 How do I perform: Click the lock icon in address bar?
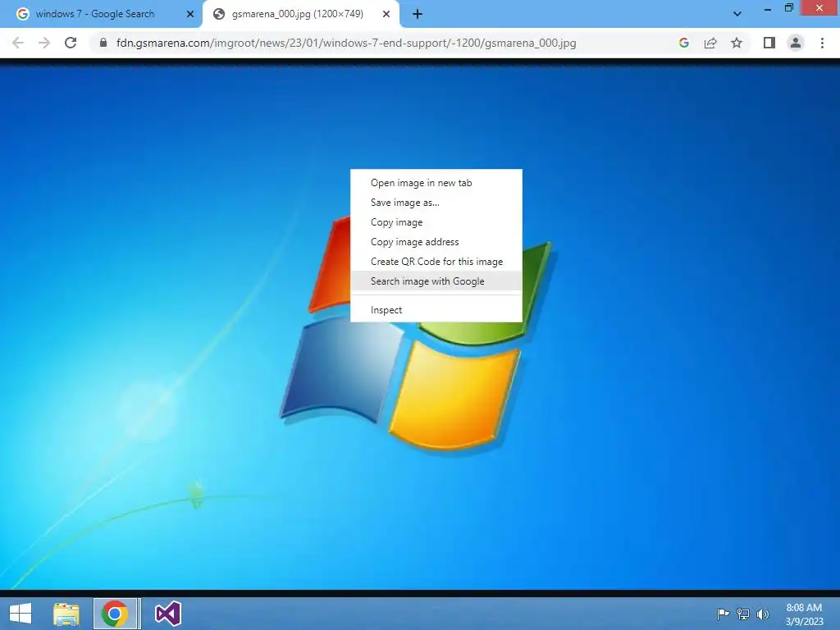point(103,43)
